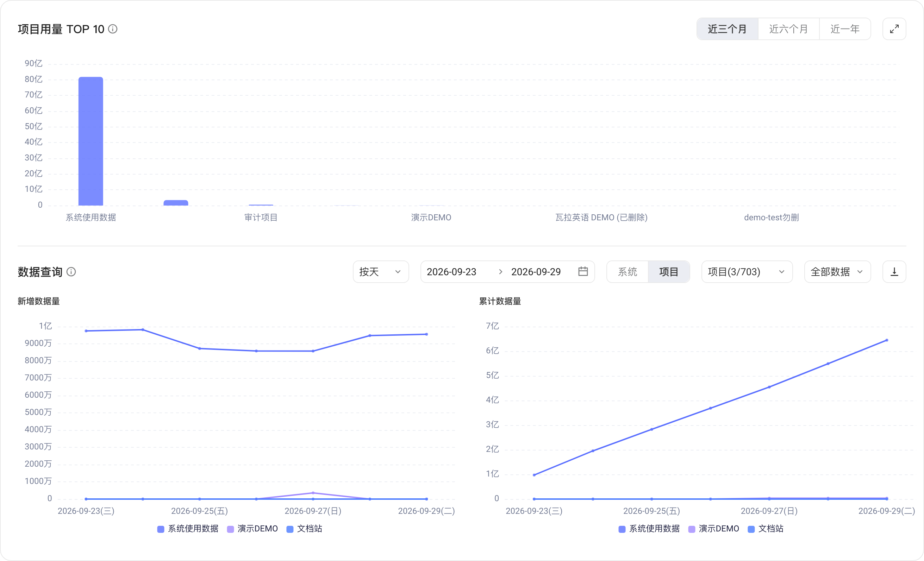Click the info icon beside 项目用量 TOP 10
Screen dimensions: 924x561
tap(112, 29)
